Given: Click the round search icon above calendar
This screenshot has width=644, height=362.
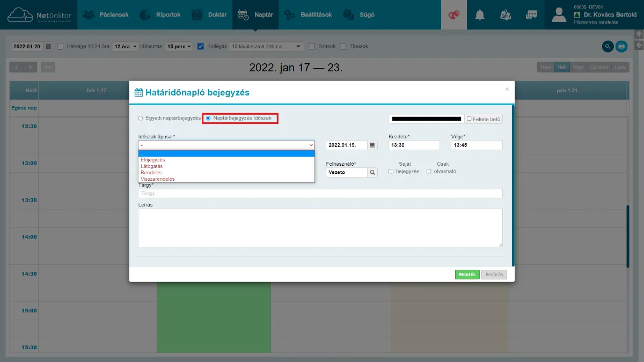Looking at the screenshot, I should (x=608, y=47).
